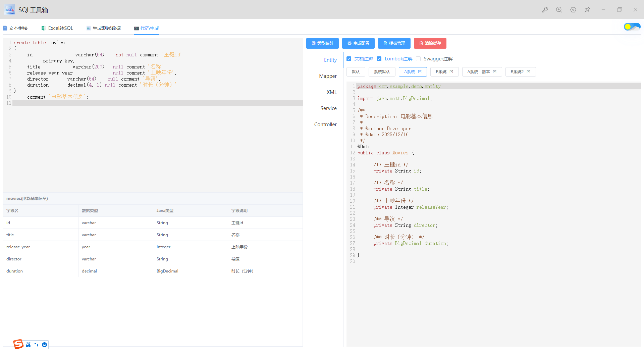The height and width of the screenshot is (349, 644).
Task: Select the Mapper code section
Action: (328, 76)
